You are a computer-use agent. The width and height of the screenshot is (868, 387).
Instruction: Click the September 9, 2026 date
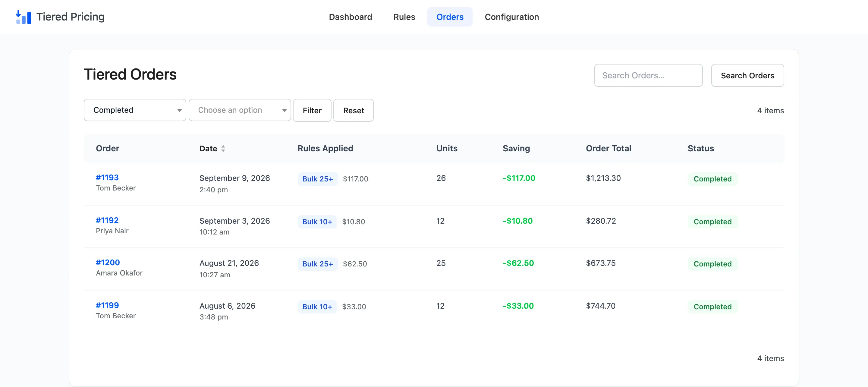[234, 178]
